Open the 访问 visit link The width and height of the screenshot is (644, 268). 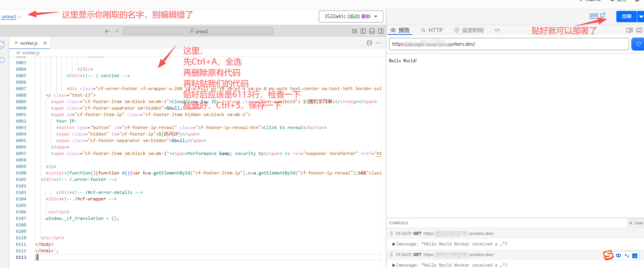tap(597, 15)
